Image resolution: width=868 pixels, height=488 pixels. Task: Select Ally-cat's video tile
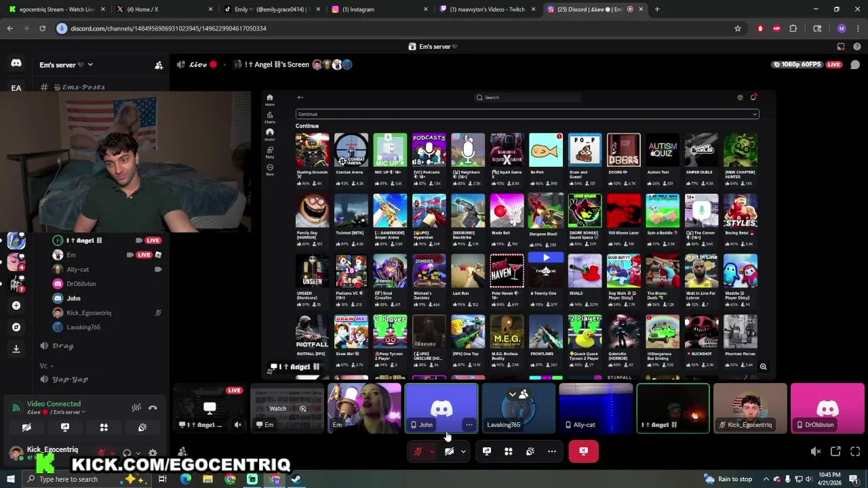coord(596,408)
